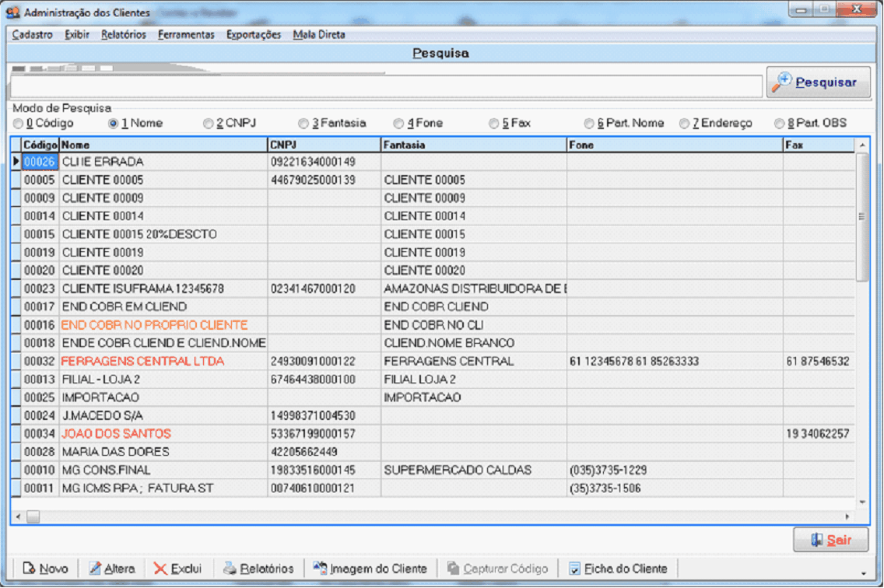Open the Mala Direta menu
Screen dimensions: 884x588
pos(319,34)
